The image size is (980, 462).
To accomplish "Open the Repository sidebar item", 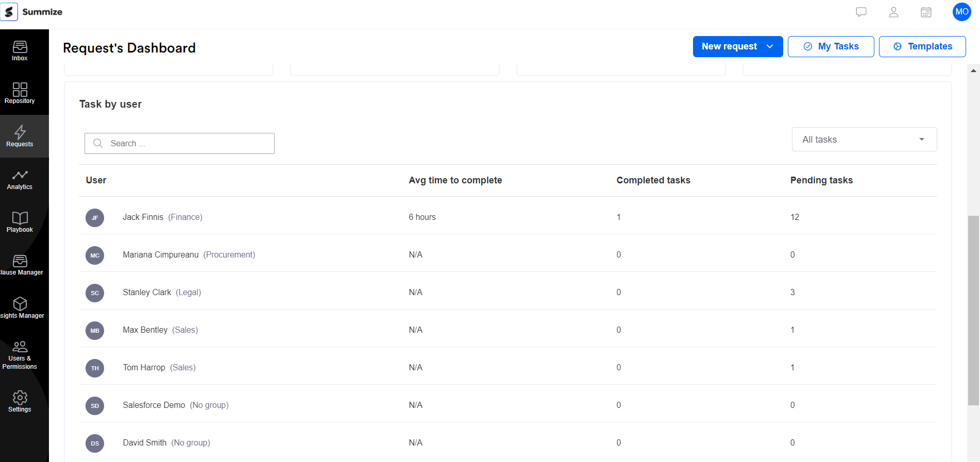I will 20,93.
